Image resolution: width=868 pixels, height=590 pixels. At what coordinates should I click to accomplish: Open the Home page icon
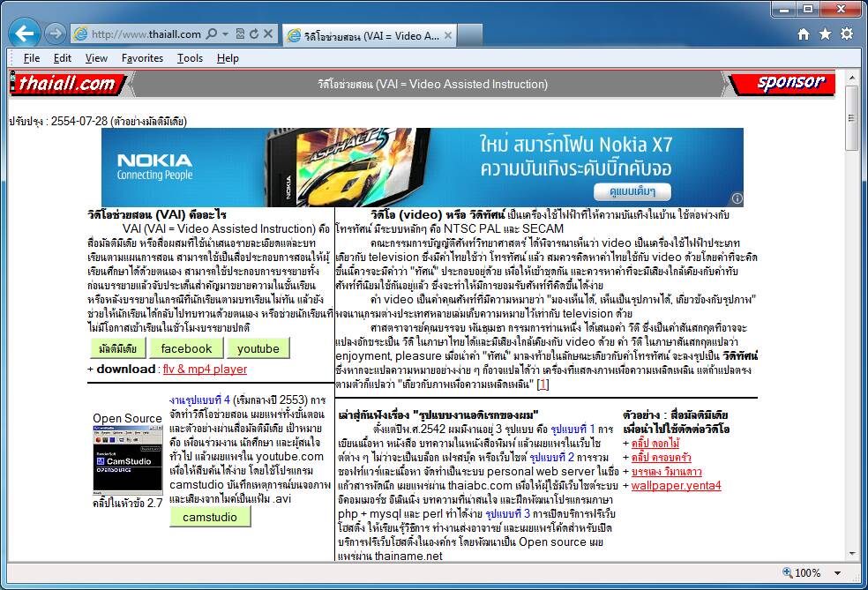[803, 34]
